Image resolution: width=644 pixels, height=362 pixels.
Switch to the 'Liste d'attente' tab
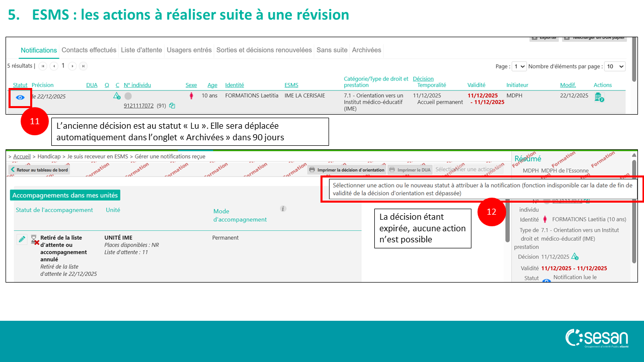point(141,50)
